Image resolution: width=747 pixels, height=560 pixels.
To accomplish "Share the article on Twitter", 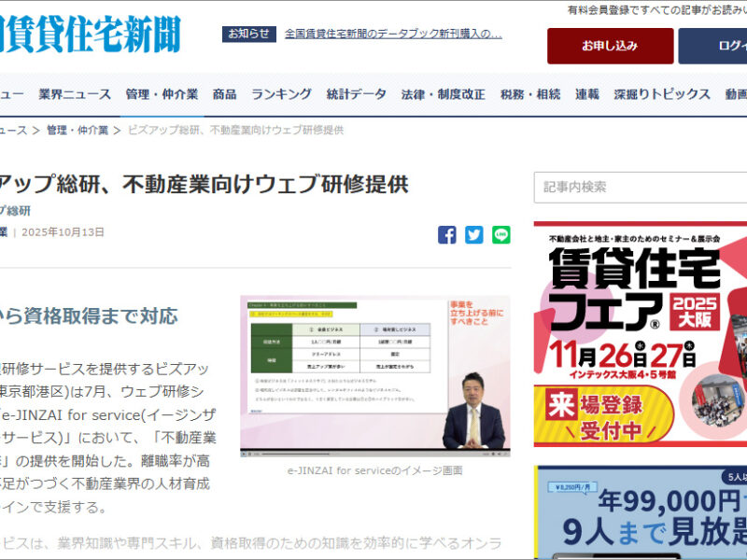I will point(474,234).
